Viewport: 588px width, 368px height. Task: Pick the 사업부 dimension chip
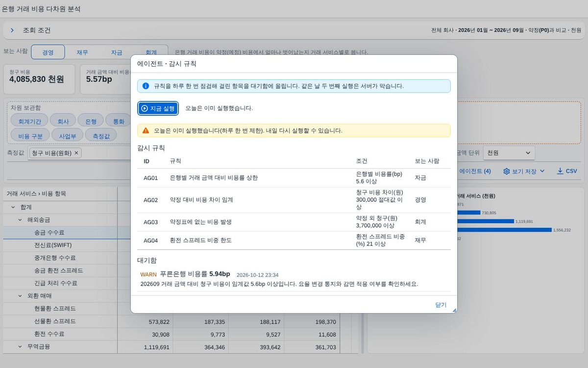click(x=68, y=136)
